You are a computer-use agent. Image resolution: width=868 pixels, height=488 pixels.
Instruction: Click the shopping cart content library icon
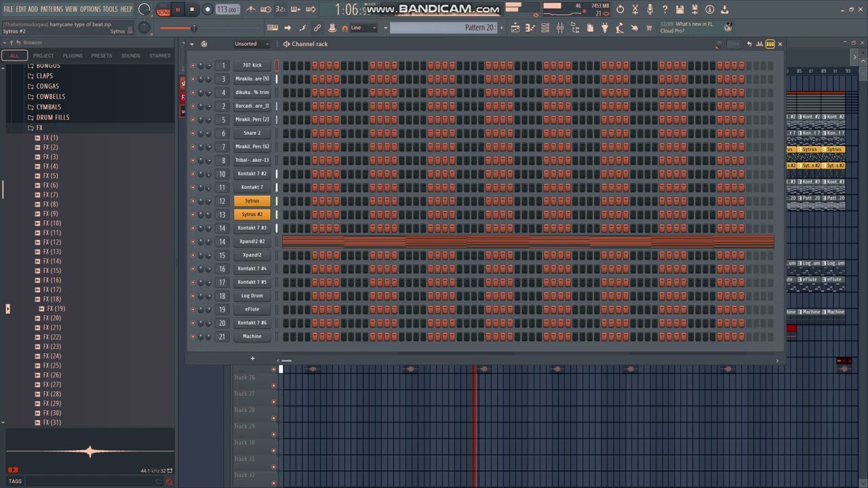[649, 28]
